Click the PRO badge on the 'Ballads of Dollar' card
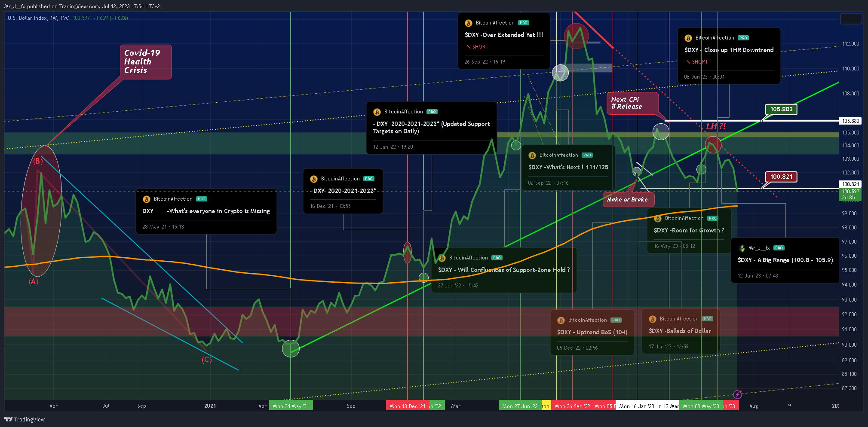This screenshot has width=868, height=427. 708,319
